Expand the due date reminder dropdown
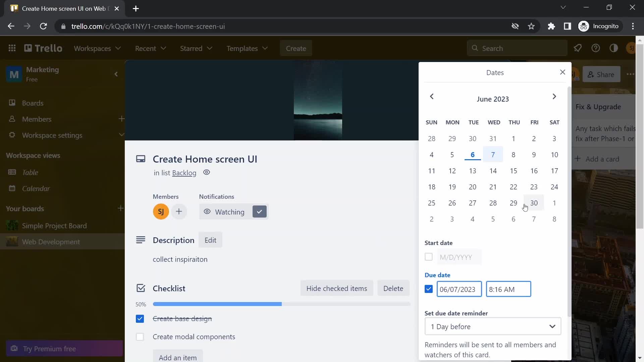The height and width of the screenshot is (362, 644). point(493,327)
